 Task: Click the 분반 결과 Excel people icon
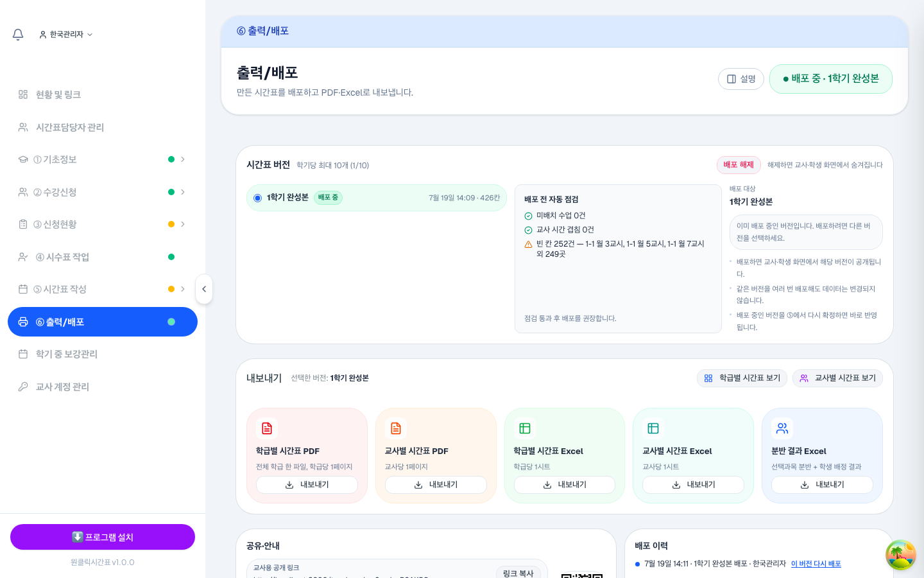(x=782, y=428)
